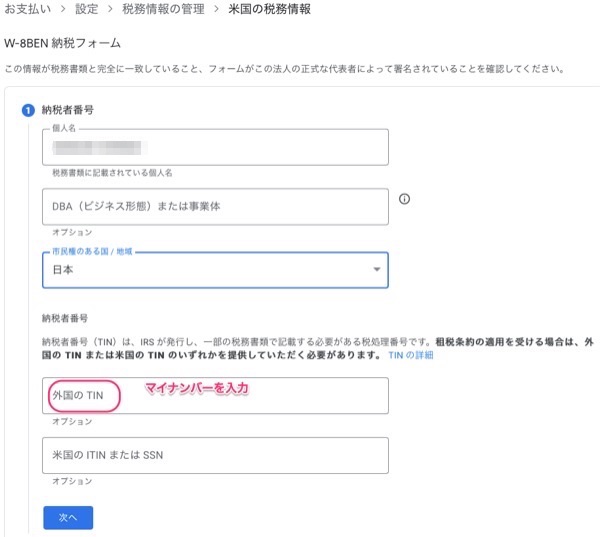Image resolution: width=600 pixels, height=537 pixels.
Task: Click the DBA(ビジネス形態)または事業体 field
Action: [x=215, y=207]
